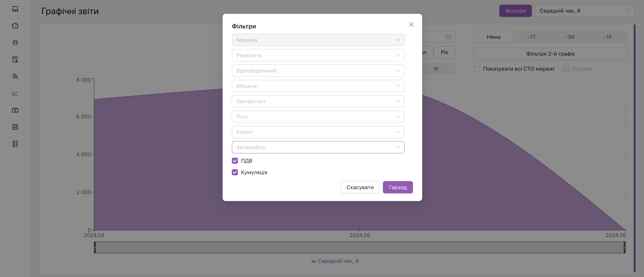644x277 pixels.
Task: Expand the Механік dropdown
Action: coord(318,86)
